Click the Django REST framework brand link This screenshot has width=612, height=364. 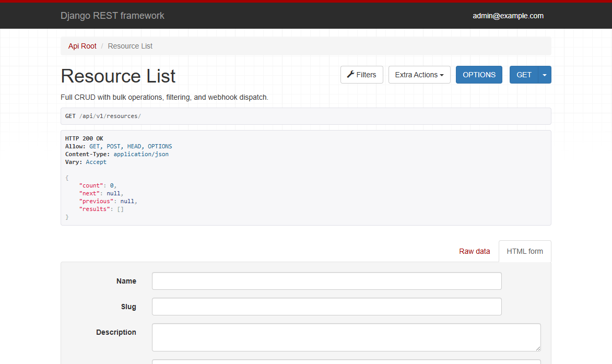point(112,16)
